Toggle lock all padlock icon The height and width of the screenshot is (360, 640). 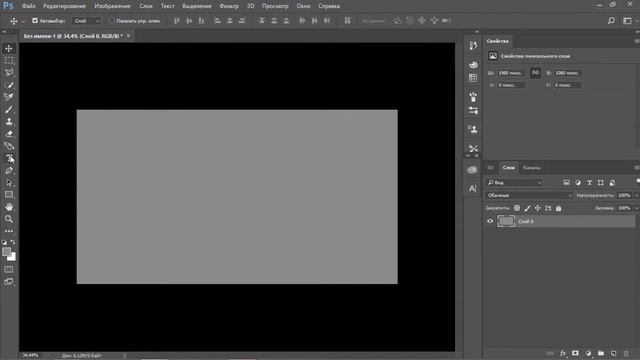click(x=558, y=208)
